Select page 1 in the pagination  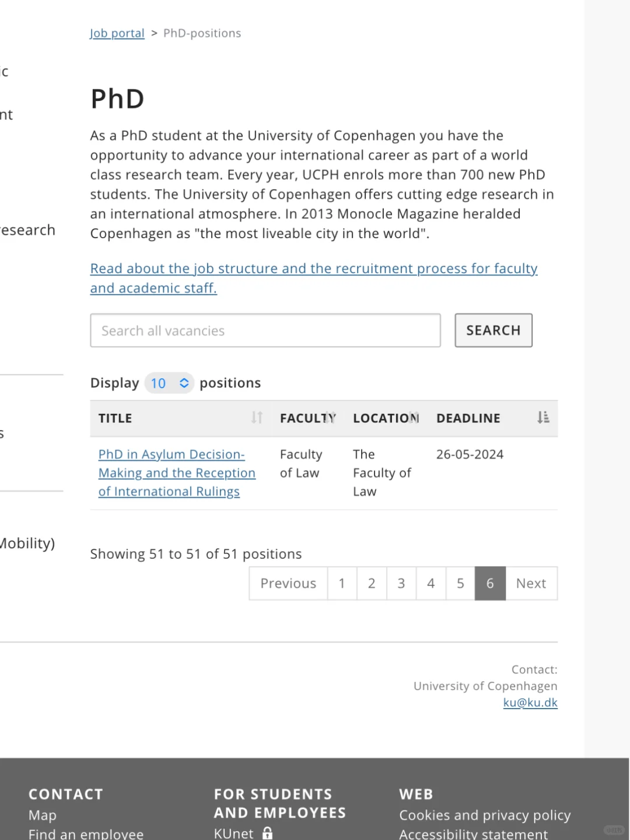pyautogui.click(x=342, y=583)
